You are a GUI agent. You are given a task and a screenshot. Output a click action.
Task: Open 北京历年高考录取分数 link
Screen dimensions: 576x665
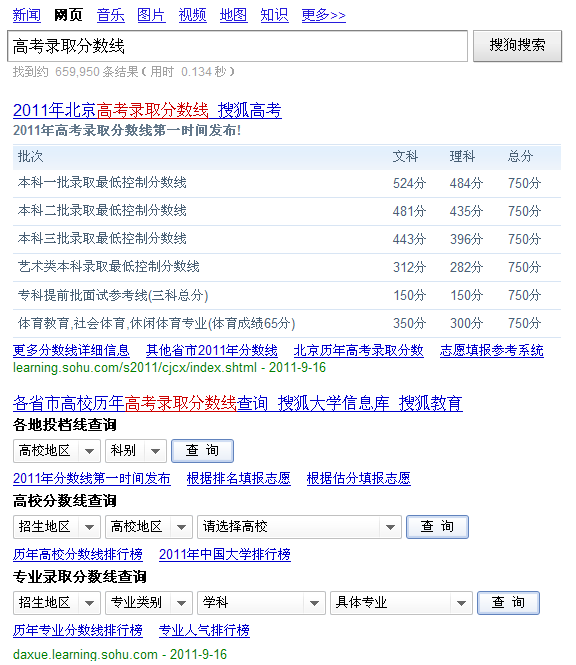pyautogui.click(x=358, y=350)
